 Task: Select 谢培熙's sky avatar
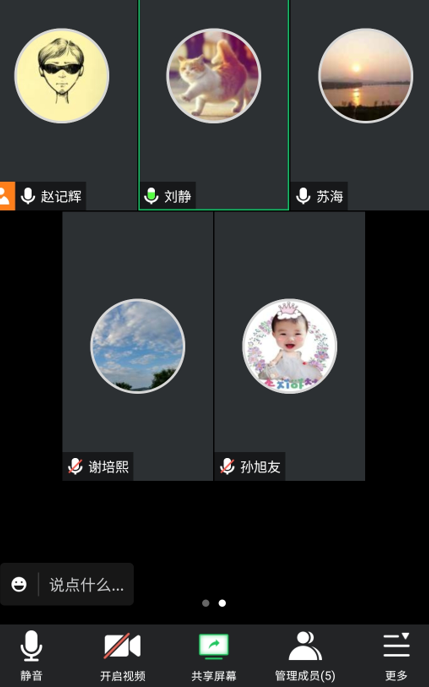point(138,346)
